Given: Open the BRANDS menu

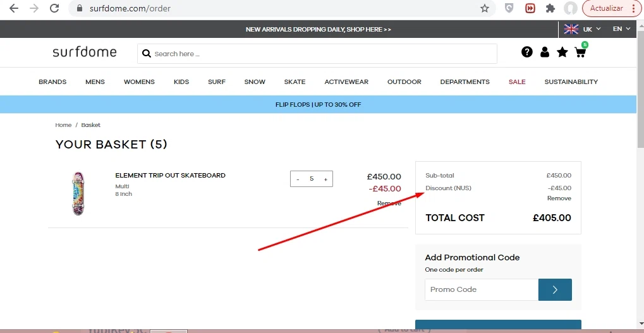Looking at the screenshot, I should coord(52,82).
